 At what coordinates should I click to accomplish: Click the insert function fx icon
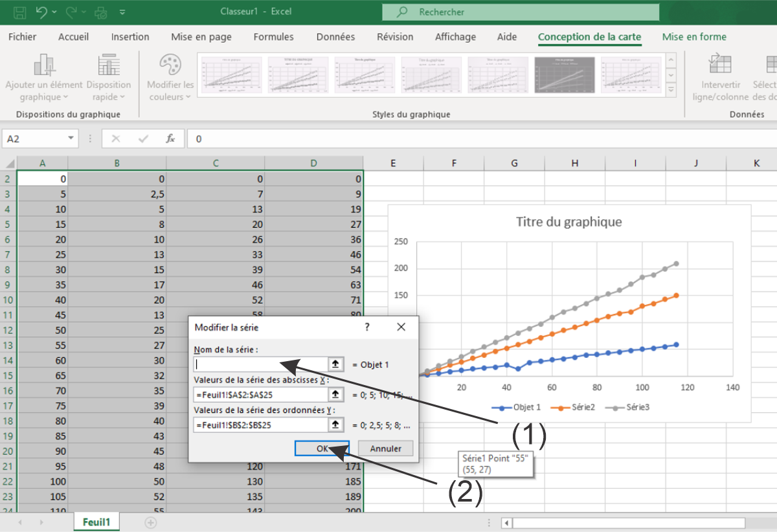[171, 139]
